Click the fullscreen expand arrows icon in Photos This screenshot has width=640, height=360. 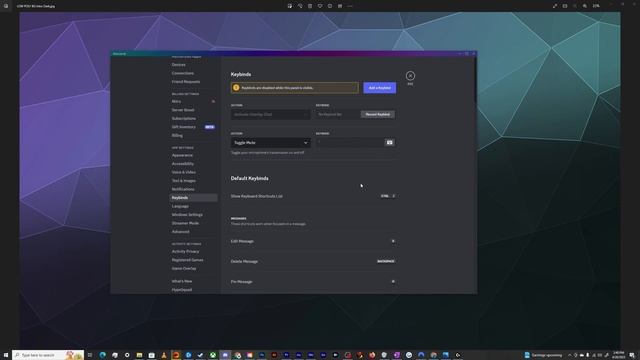point(555,6)
